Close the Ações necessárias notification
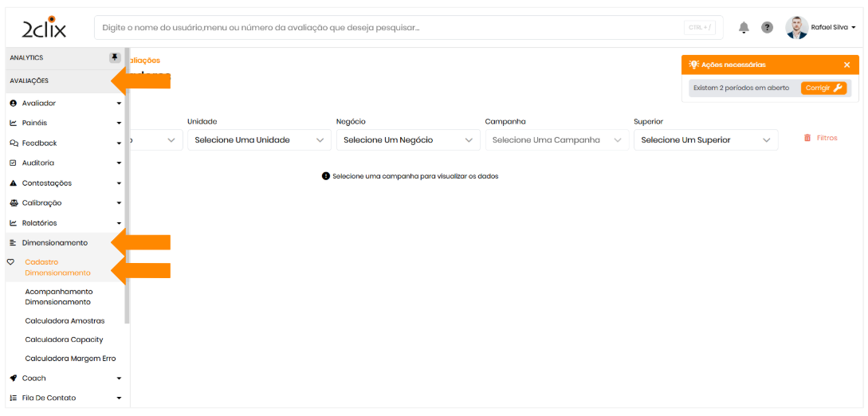868x416 pixels. (x=846, y=65)
